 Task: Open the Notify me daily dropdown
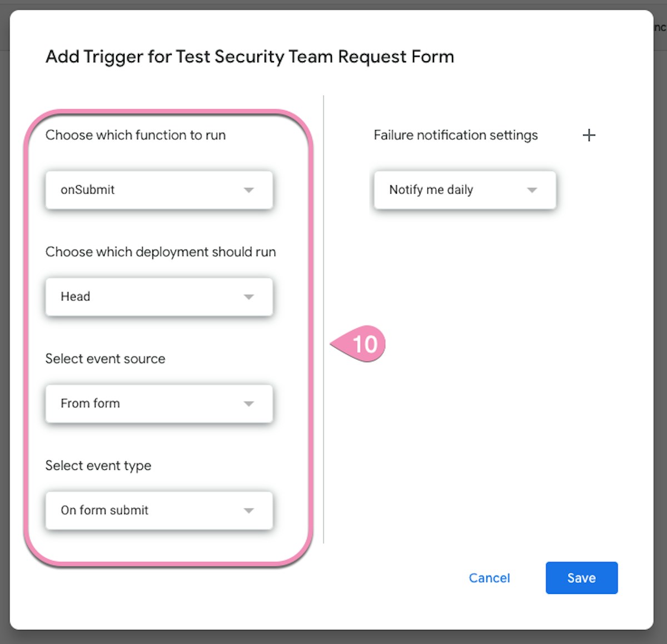point(464,190)
